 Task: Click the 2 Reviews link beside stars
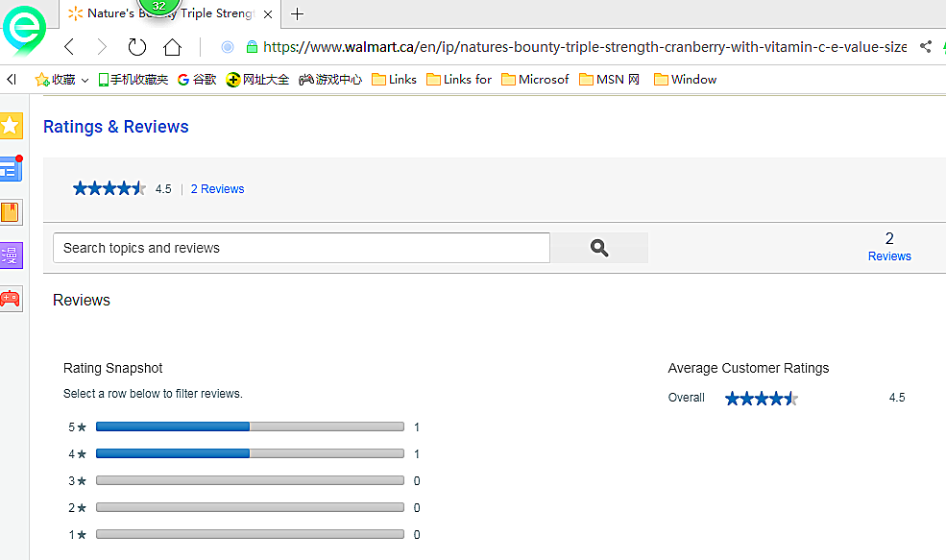click(x=217, y=189)
